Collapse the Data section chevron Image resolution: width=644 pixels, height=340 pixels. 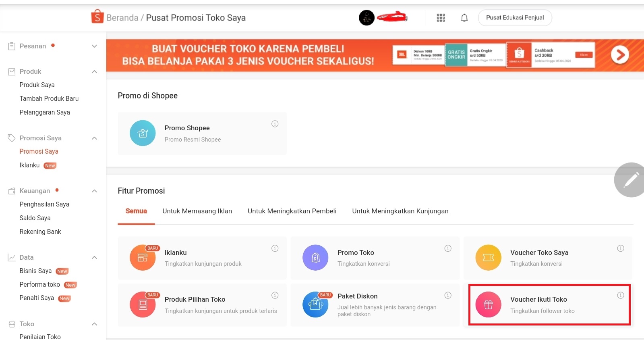(94, 258)
